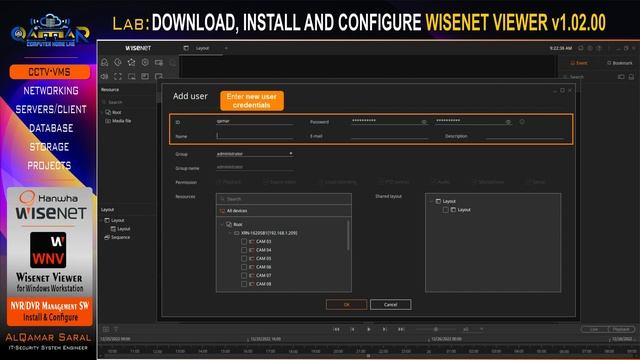Select the Media file icon in Resource panel
The image size is (640, 360).
coord(108,121)
